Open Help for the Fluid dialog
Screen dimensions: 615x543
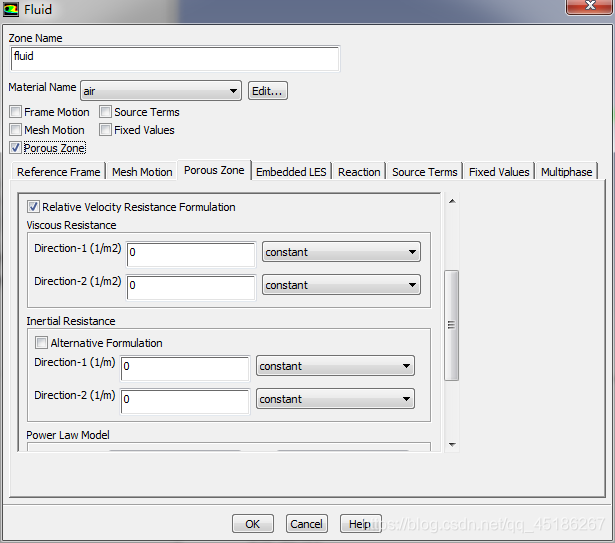coord(360,524)
